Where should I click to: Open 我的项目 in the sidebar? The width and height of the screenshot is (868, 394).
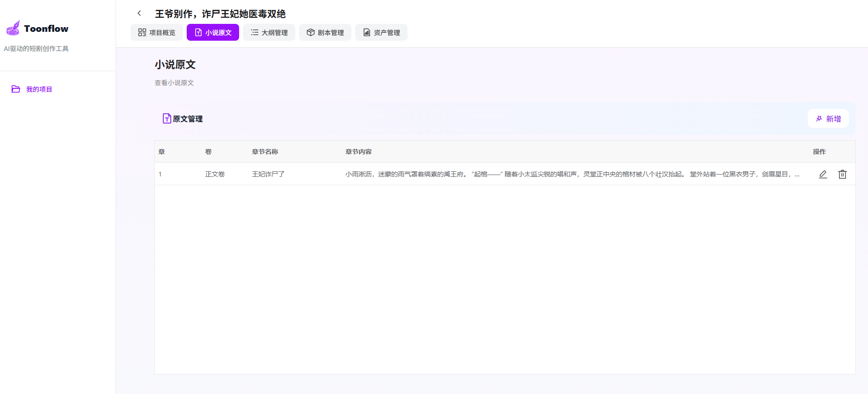pos(39,89)
